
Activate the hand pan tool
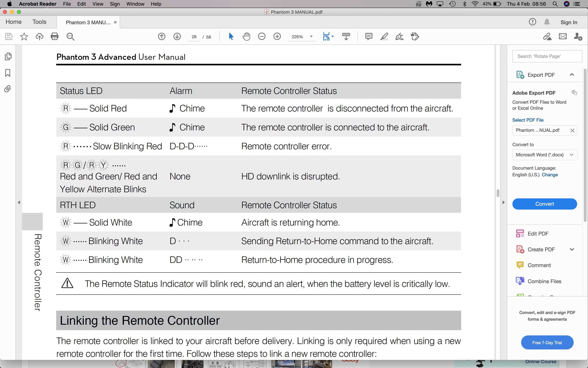246,37
